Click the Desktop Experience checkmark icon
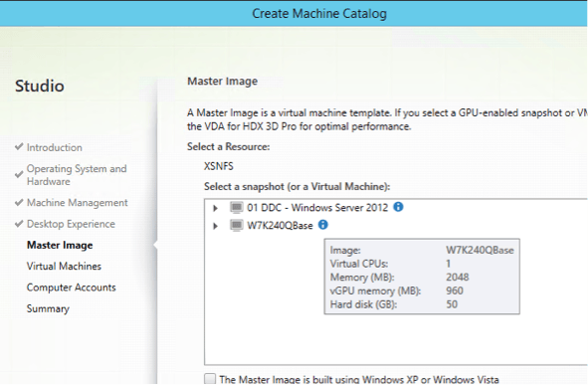 [x=19, y=224]
